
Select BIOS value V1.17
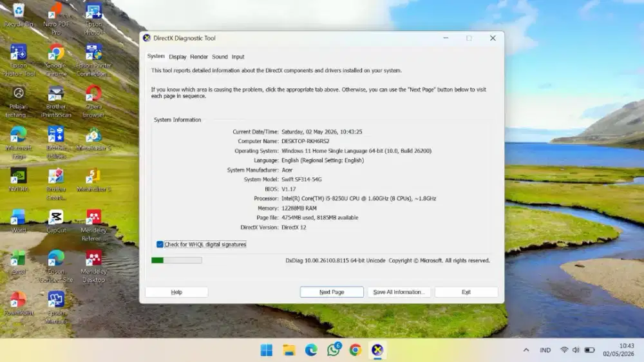pyautogui.click(x=289, y=189)
